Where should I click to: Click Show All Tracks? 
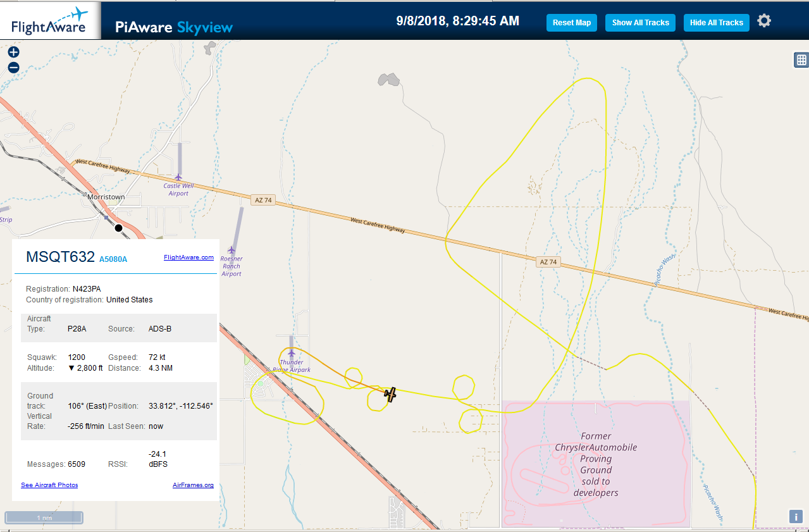[x=640, y=23]
